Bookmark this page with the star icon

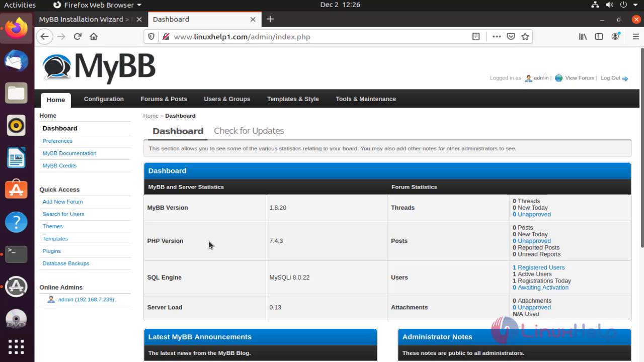[525, 37]
